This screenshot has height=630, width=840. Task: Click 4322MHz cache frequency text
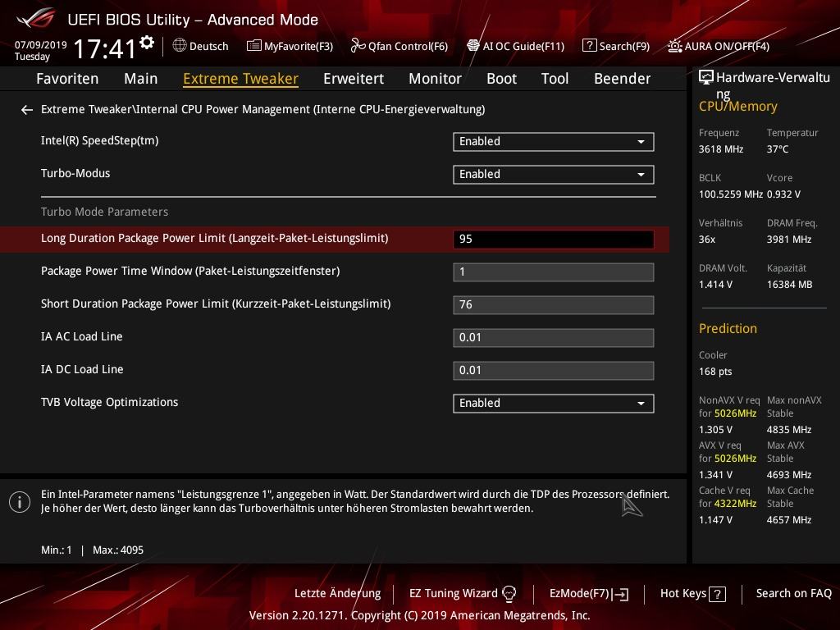[735, 504]
